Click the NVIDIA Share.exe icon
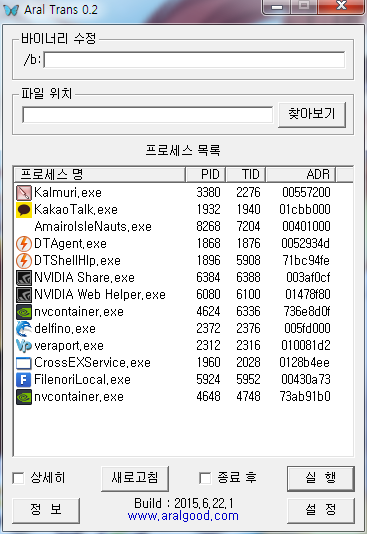 point(23,278)
